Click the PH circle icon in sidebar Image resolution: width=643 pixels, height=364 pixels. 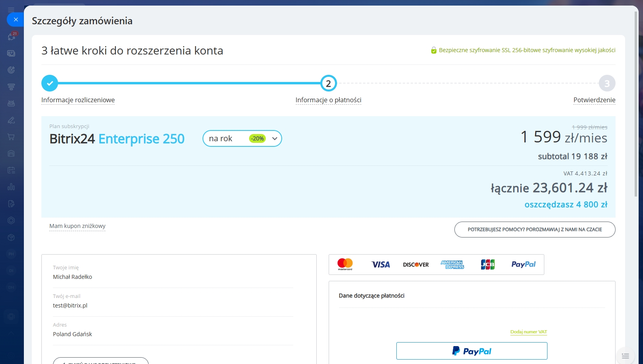(11, 254)
